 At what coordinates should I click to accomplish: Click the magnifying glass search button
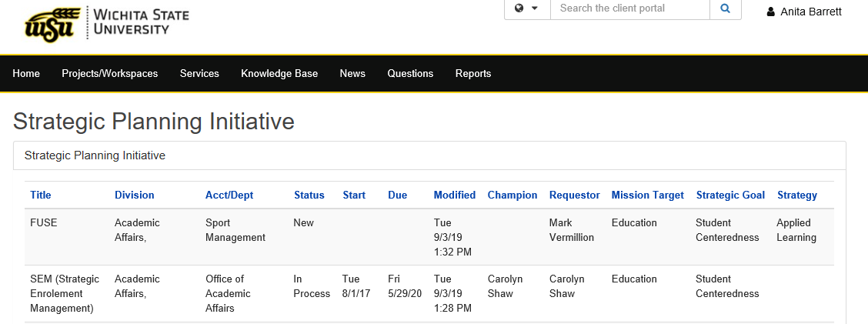pos(725,8)
